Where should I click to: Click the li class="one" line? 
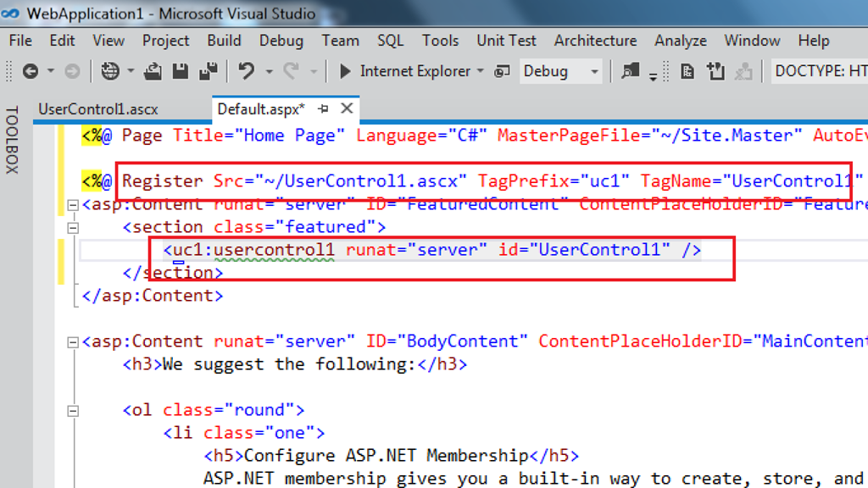coord(244,433)
